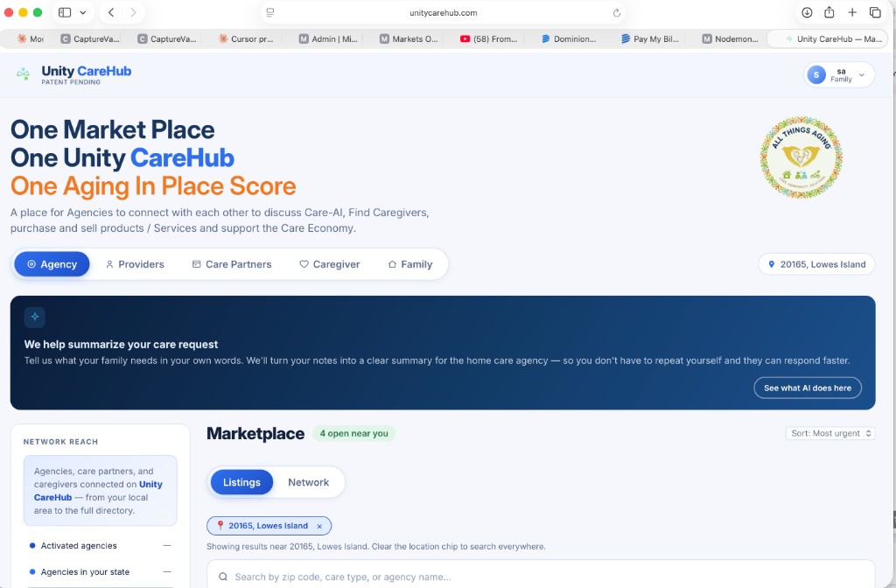
Task: Select the Caregiver role tab
Action: tap(330, 264)
